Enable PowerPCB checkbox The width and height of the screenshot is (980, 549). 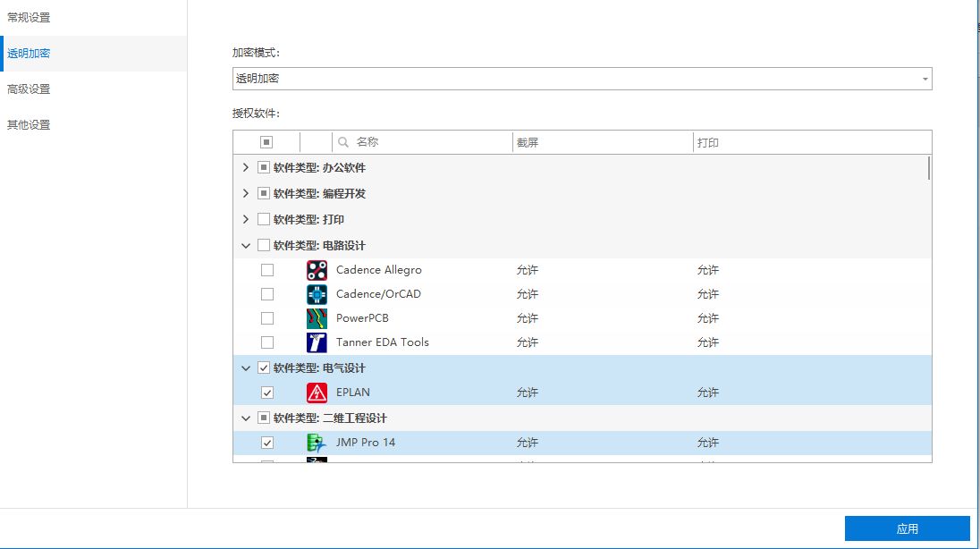[x=267, y=318]
